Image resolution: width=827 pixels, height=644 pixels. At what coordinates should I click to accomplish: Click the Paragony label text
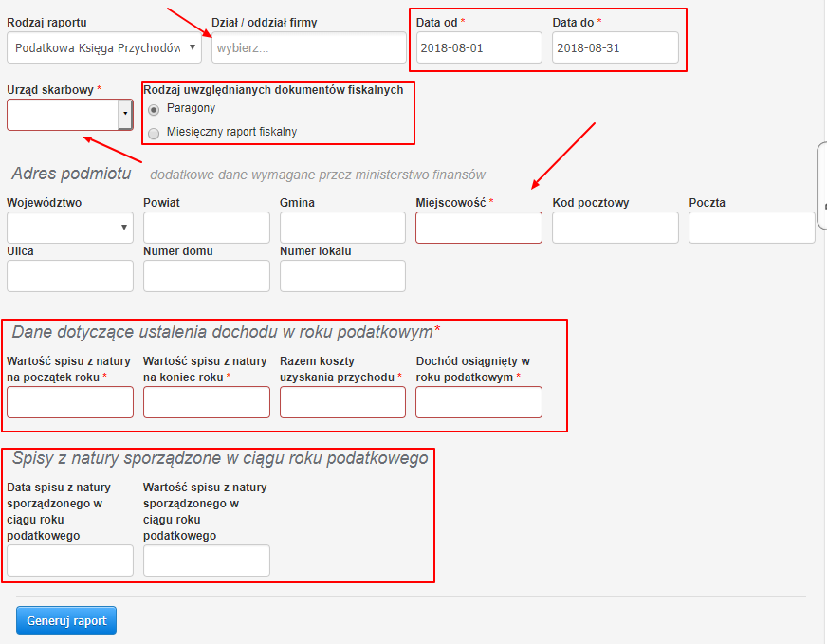click(x=191, y=108)
